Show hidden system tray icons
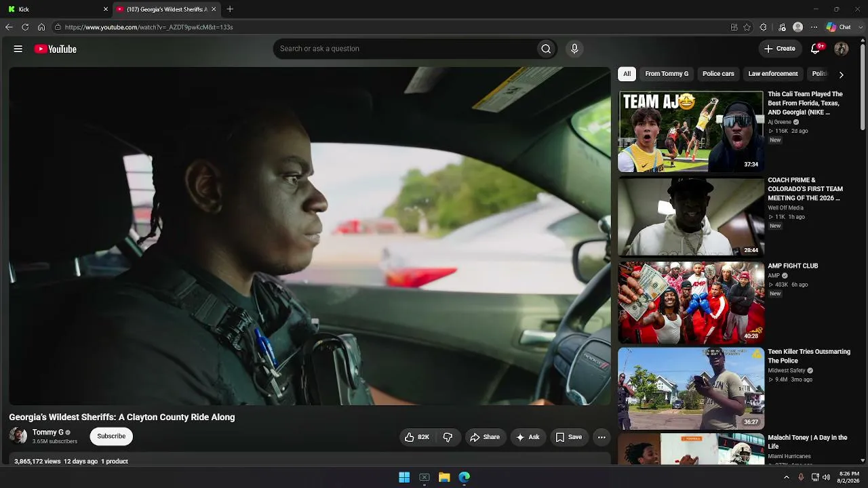The width and height of the screenshot is (868, 488). tap(787, 477)
